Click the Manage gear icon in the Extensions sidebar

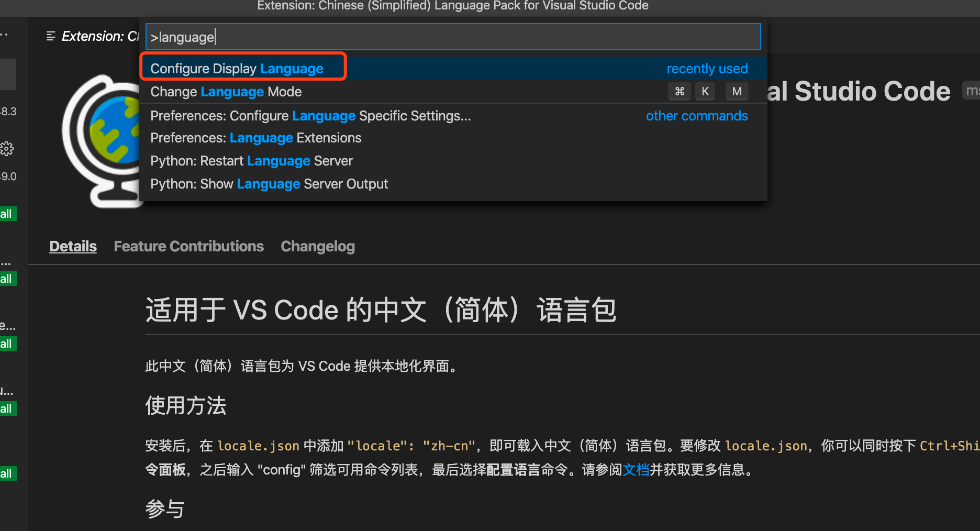[x=7, y=149]
